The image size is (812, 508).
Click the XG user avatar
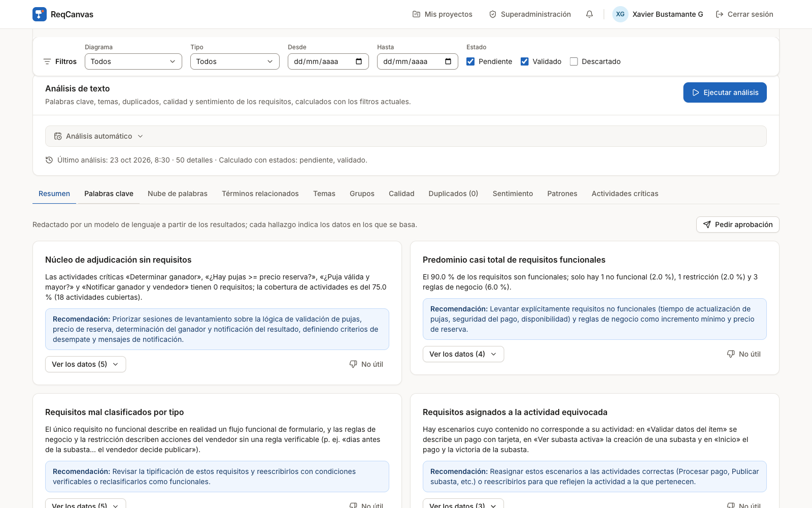(620, 14)
